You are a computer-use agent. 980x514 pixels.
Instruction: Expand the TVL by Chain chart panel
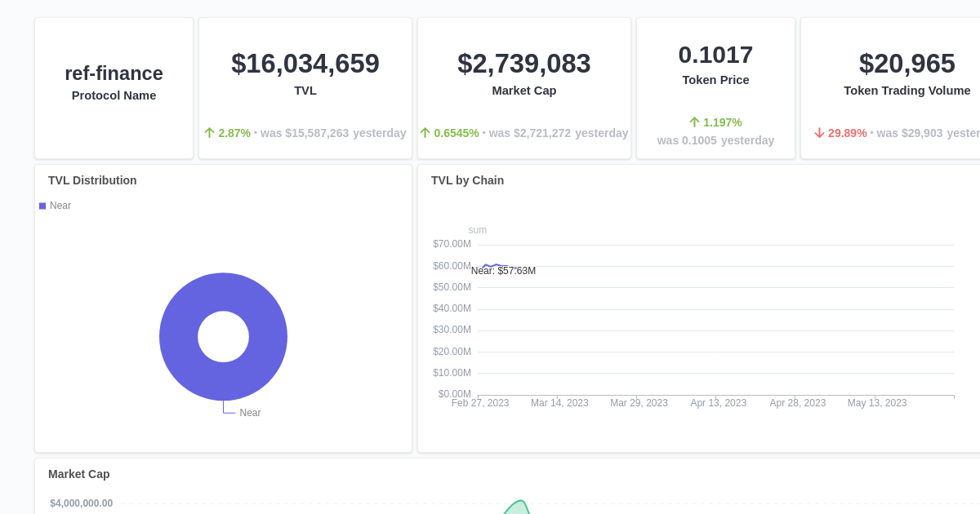click(x=468, y=180)
